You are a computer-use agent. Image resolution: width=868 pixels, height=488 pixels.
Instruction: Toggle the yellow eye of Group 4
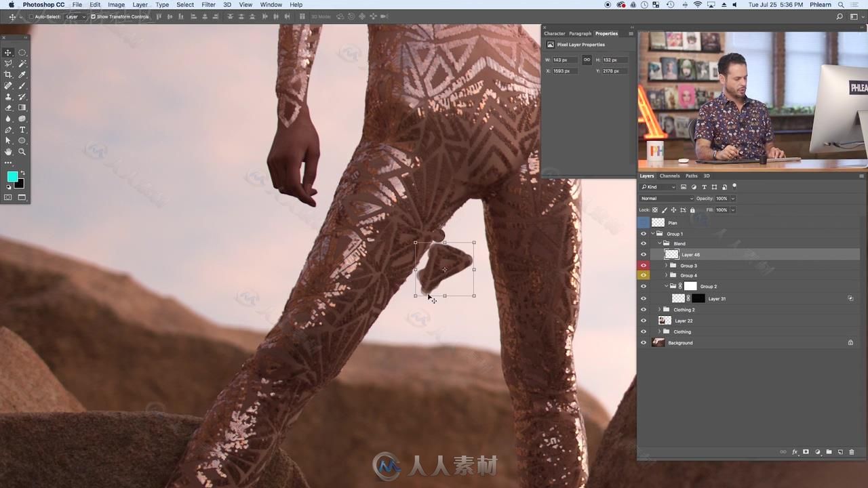(644, 275)
